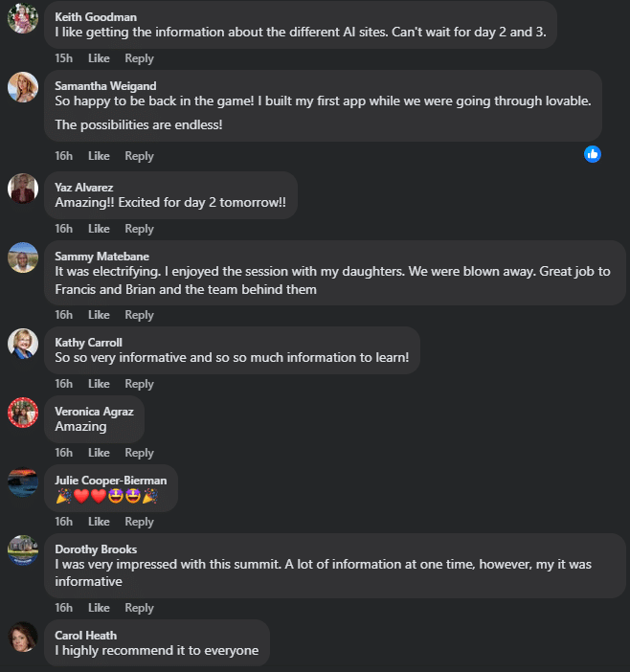Open Samantha Weigand's profile avatar
The image size is (630, 672).
pyautogui.click(x=23, y=87)
